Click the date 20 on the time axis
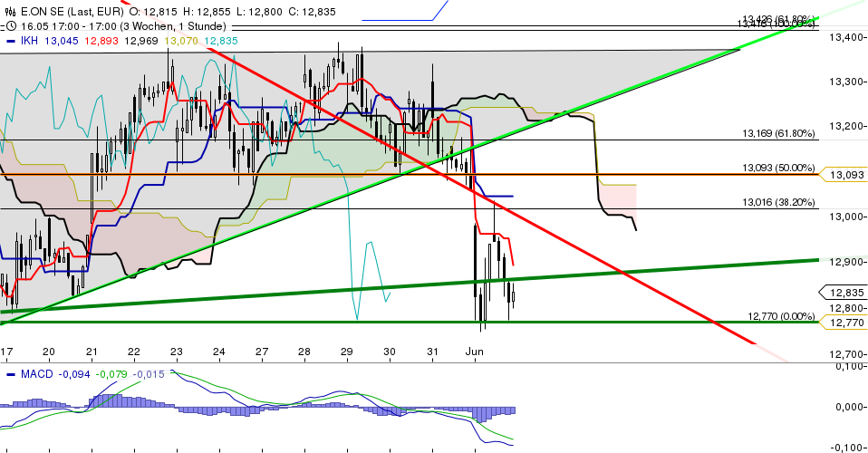Screen dimensions: 868x453 [x=49, y=352]
